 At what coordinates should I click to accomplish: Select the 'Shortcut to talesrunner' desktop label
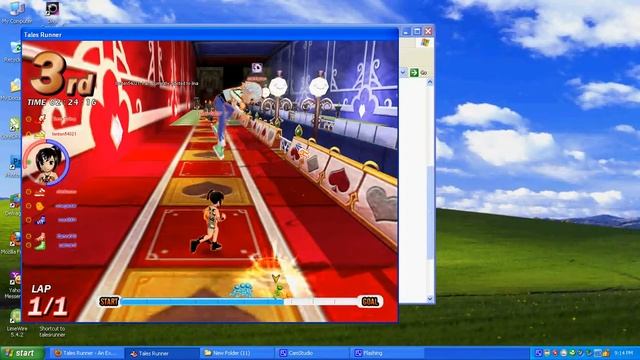(52, 331)
